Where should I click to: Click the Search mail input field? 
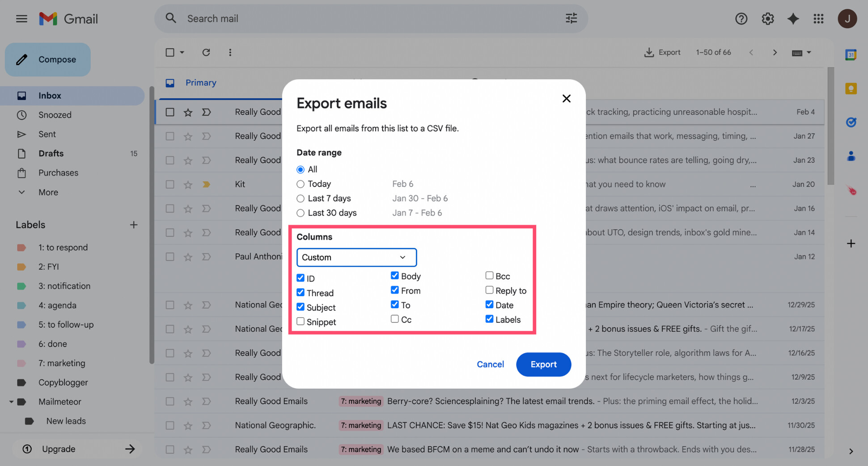coord(313,18)
